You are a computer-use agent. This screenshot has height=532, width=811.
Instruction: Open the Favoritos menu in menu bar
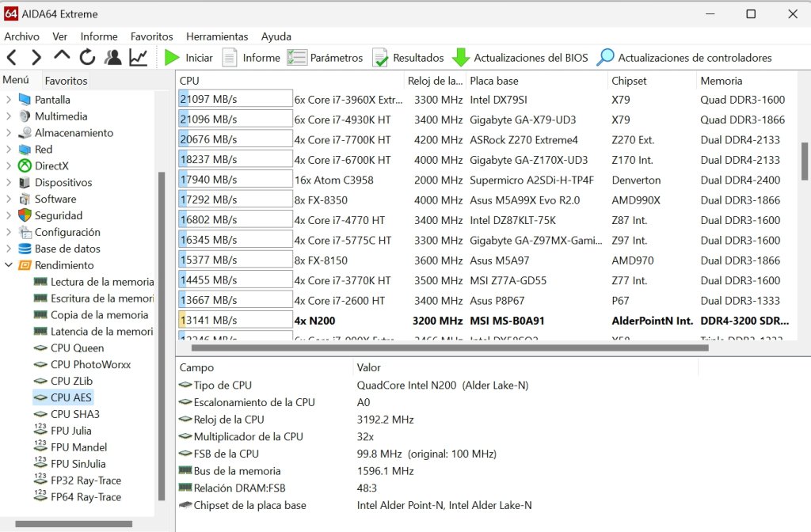tap(151, 36)
